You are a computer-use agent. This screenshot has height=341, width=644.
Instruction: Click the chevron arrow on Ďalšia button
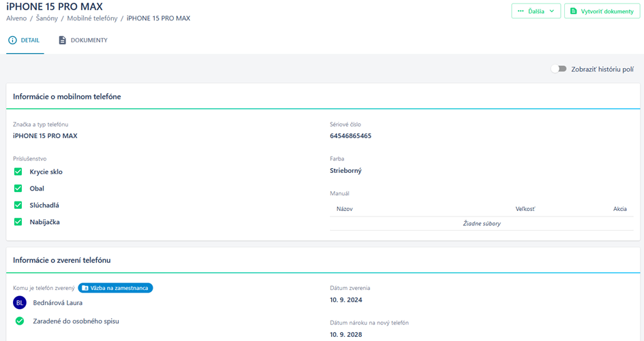coord(552,11)
